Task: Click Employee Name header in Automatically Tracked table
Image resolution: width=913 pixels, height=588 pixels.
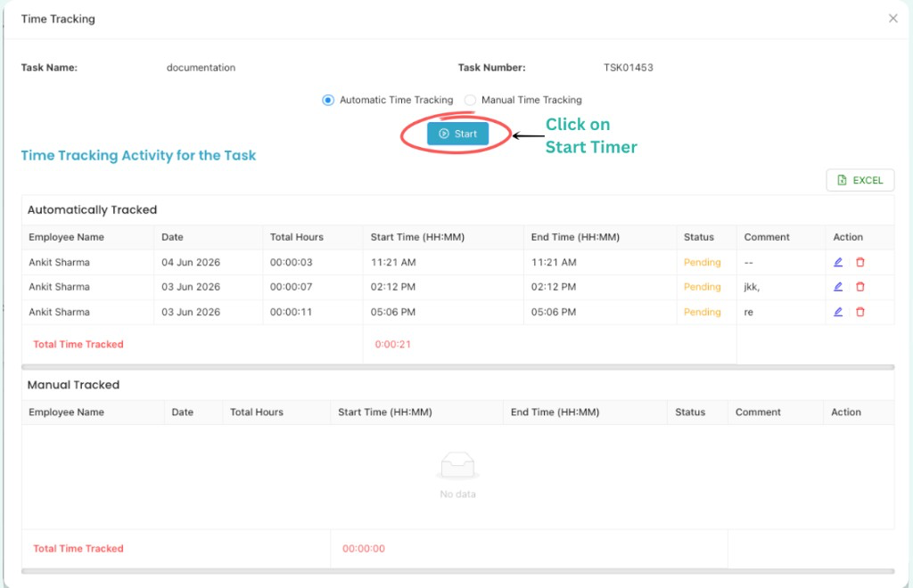Action: [x=66, y=237]
